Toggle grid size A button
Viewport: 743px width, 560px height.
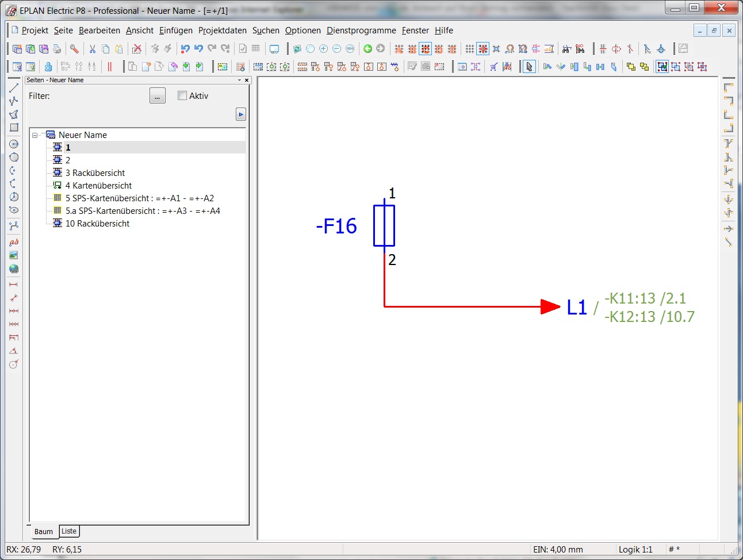pyautogui.click(x=399, y=49)
